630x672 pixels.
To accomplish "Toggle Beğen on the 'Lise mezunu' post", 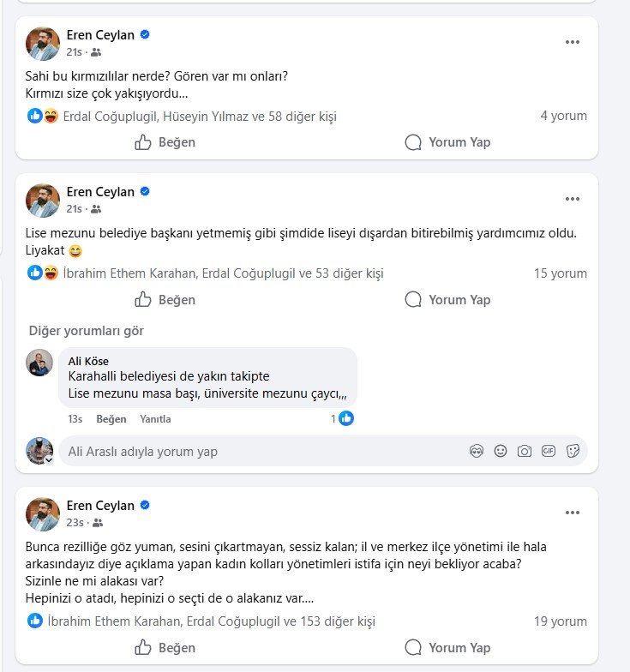I will coord(165,300).
